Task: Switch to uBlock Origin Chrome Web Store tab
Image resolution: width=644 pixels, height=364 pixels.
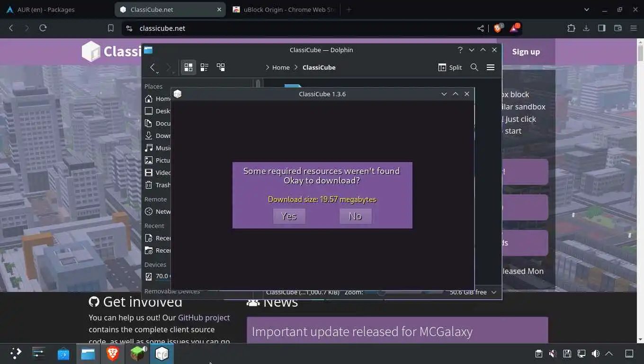Action: tap(283, 9)
